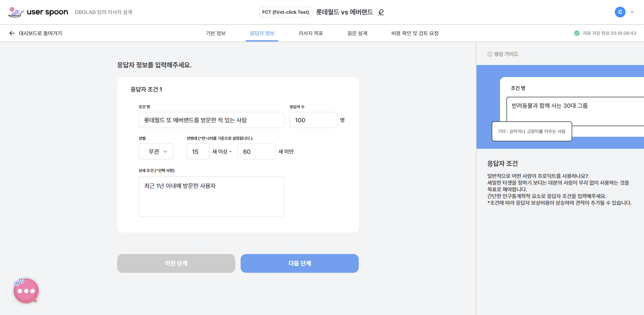Click the 롯데월드 vs 에버랜드 title
The image size is (644, 315).
pyautogui.click(x=344, y=12)
